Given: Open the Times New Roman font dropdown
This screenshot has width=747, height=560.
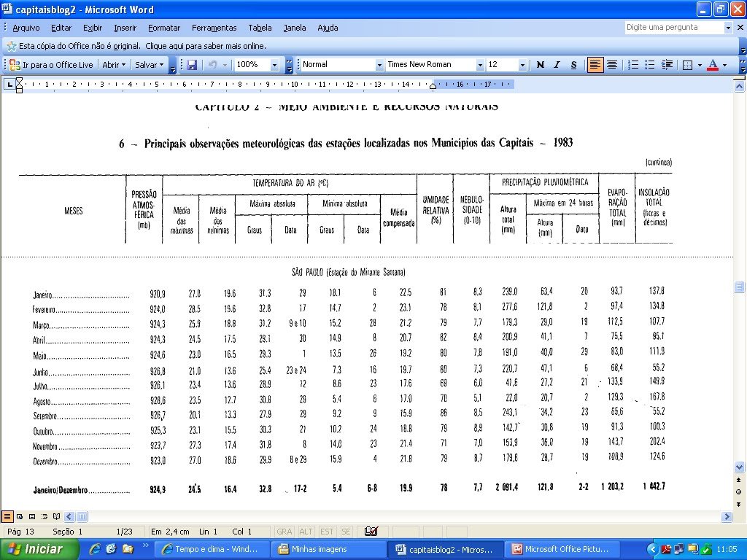Looking at the screenshot, I should point(480,65).
